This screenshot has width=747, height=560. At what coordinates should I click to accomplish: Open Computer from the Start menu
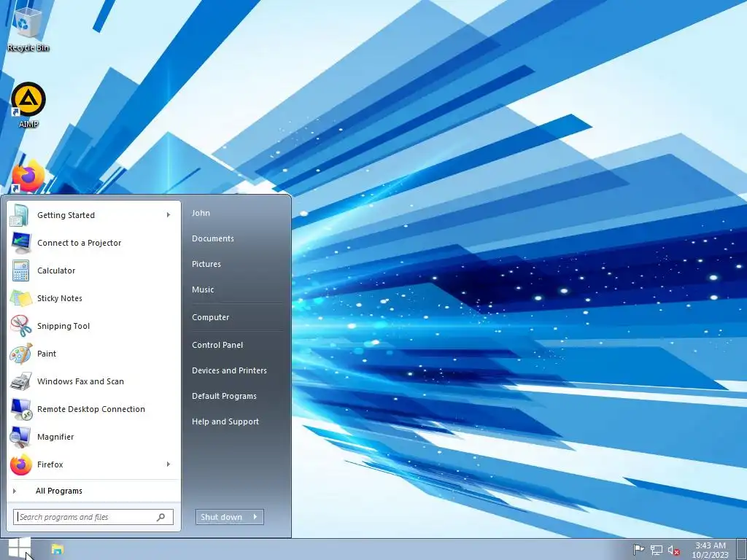coord(210,317)
